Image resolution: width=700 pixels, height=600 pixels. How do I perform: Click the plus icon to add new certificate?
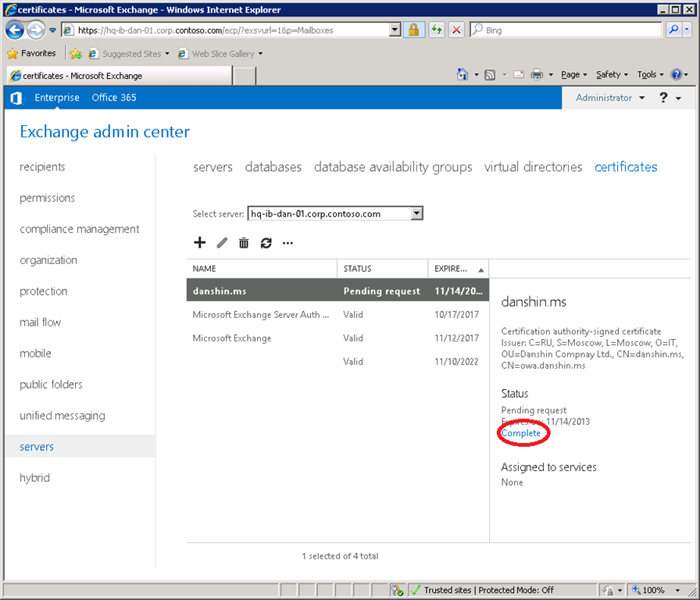point(199,242)
